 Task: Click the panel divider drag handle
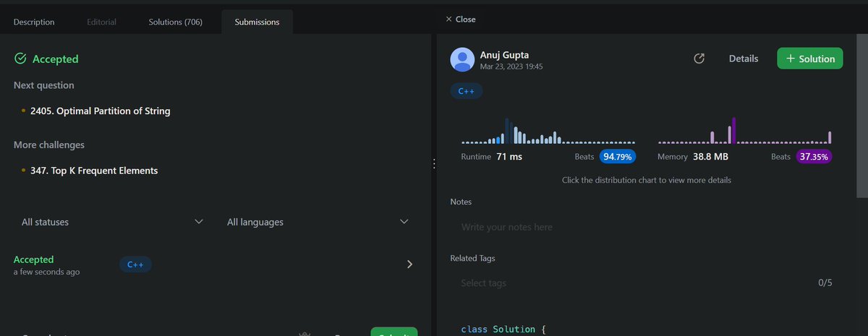[x=433, y=165]
